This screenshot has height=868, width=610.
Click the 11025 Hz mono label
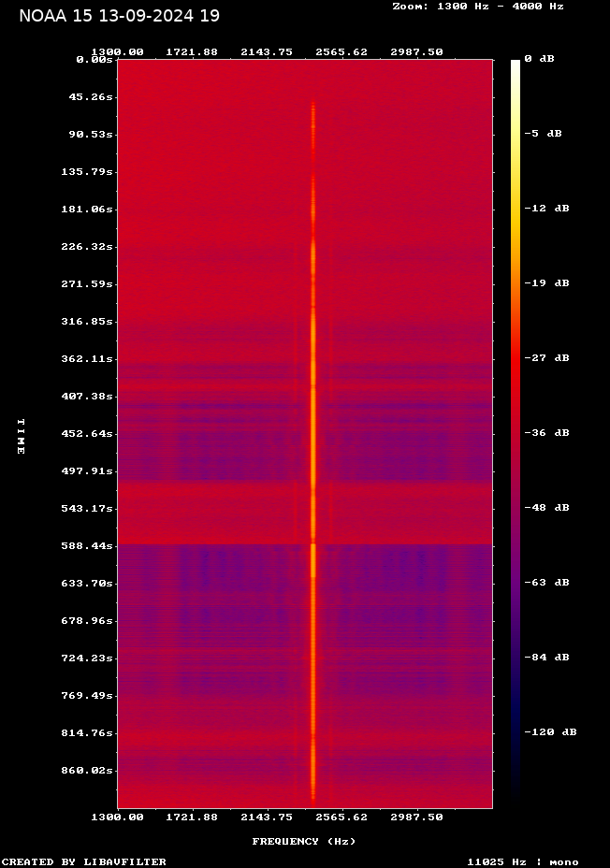tap(523, 862)
